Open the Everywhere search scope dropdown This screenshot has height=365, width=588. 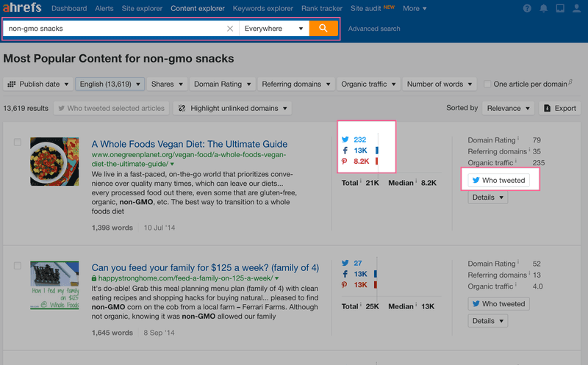point(273,29)
